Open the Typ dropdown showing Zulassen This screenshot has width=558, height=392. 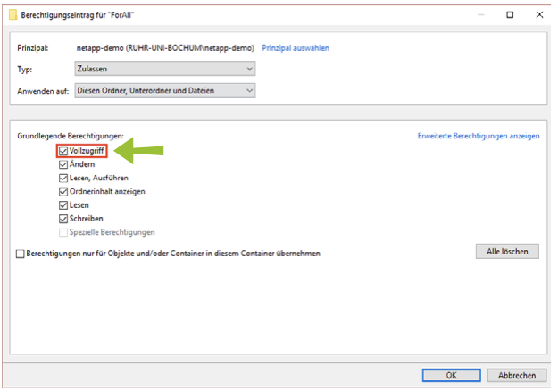(165, 69)
